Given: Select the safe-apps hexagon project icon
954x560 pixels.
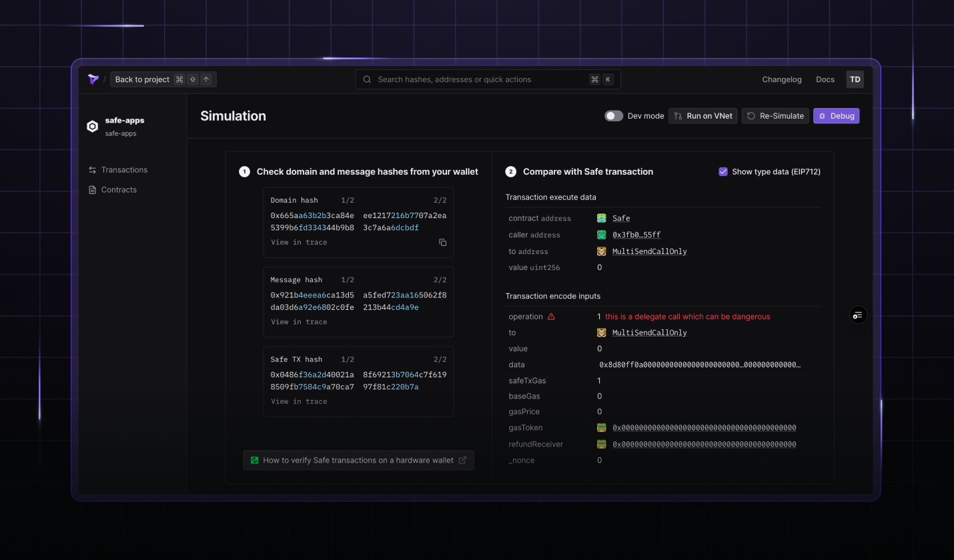Looking at the screenshot, I should click(92, 125).
